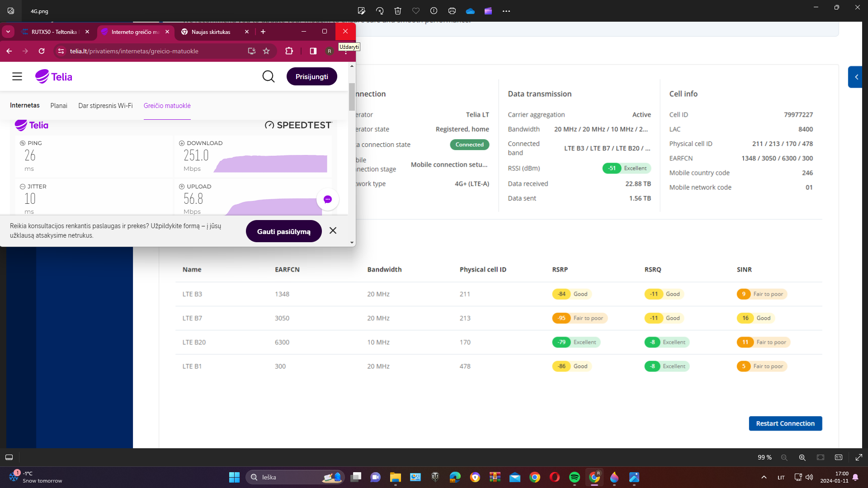Click the Windows taskbar search box
Viewport: 868px width, 488px height.
coord(295,477)
